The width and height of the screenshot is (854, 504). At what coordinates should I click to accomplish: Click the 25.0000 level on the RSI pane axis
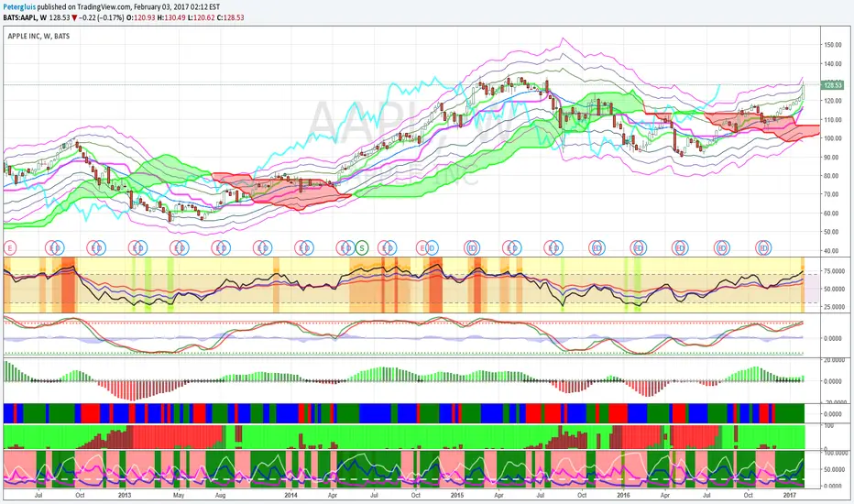[x=834, y=307]
